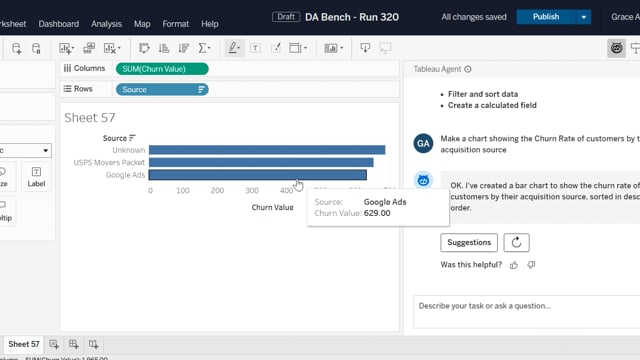640x360 pixels.
Task: Click the Google Ads bar
Action: tap(258, 175)
